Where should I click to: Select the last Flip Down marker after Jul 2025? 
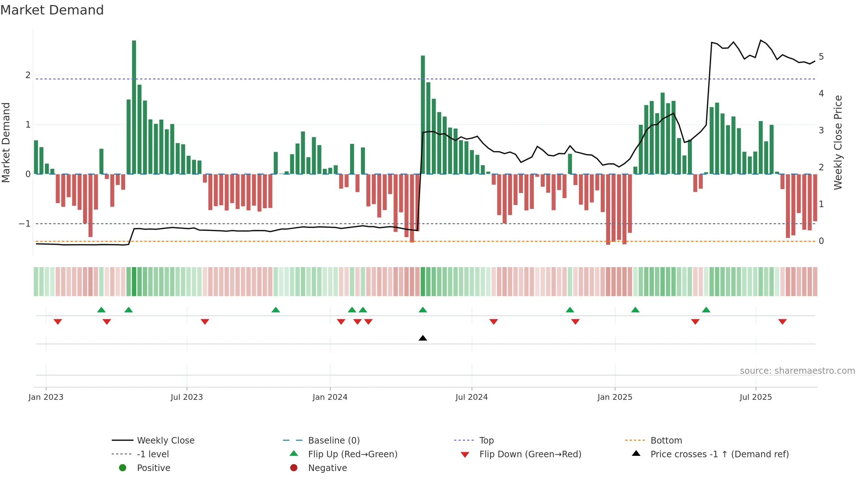783,322
